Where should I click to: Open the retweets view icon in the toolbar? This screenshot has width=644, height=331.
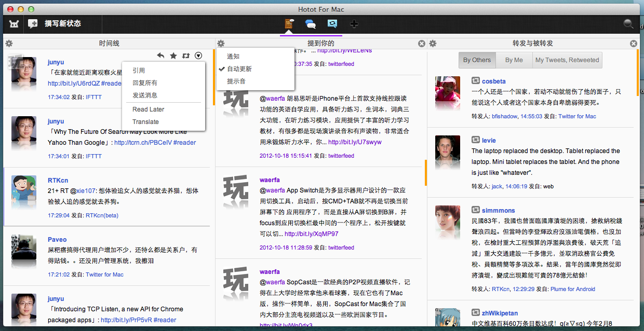[x=332, y=23]
